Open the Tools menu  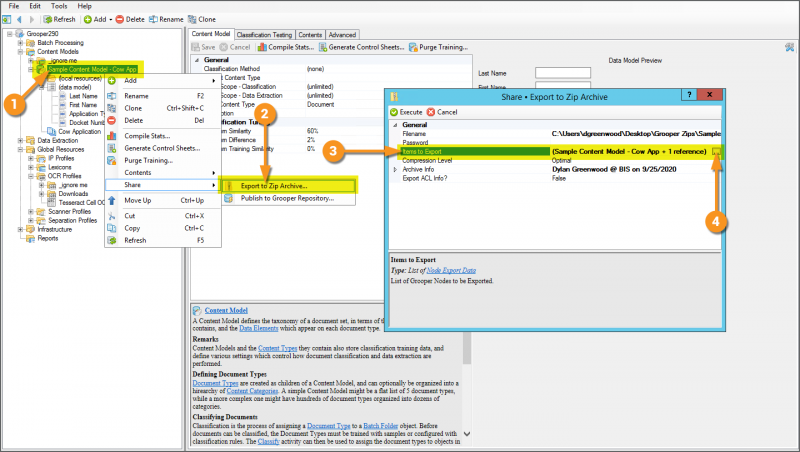[x=59, y=6]
